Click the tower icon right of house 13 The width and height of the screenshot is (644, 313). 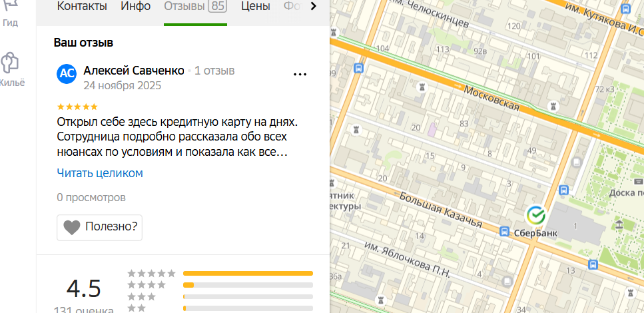click(x=630, y=293)
